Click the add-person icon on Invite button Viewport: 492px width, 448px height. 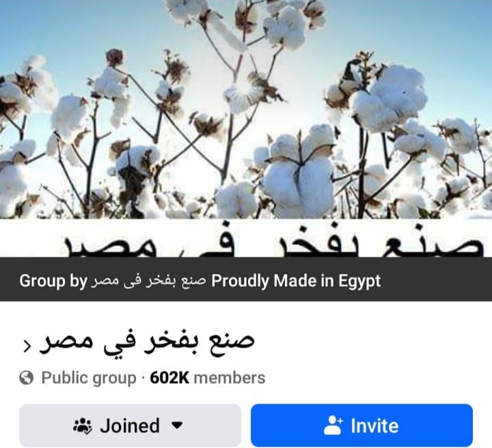(333, 425)
